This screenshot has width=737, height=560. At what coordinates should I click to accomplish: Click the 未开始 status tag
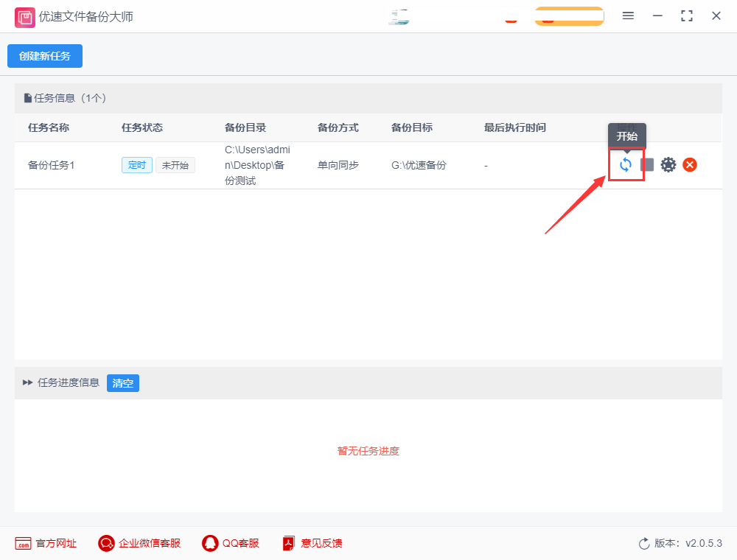click(x=175, y=165)
